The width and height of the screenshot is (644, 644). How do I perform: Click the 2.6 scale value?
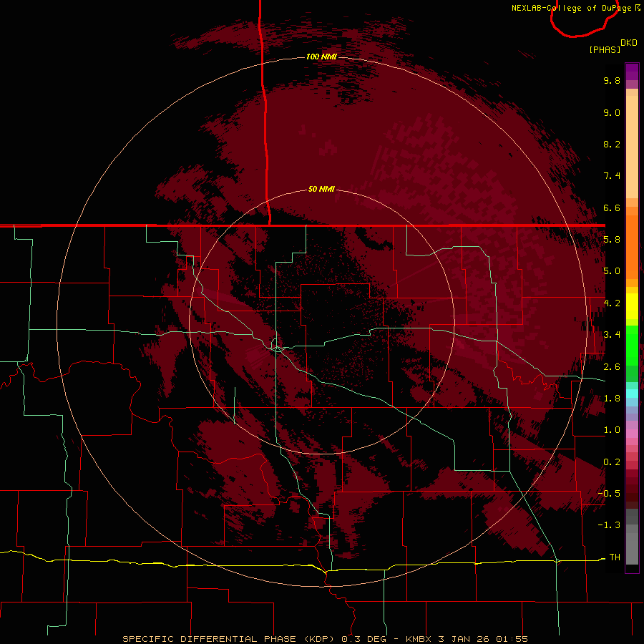[x=612, y=367]
